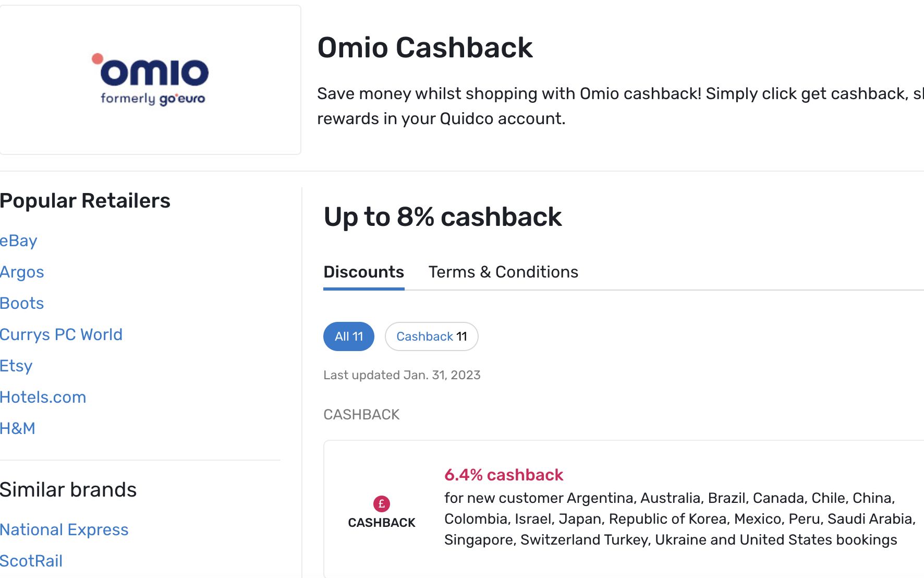The height and width of the screenshot is (578, 924).
Task: Open the H&M retailer link
Action: click(18, 428)
